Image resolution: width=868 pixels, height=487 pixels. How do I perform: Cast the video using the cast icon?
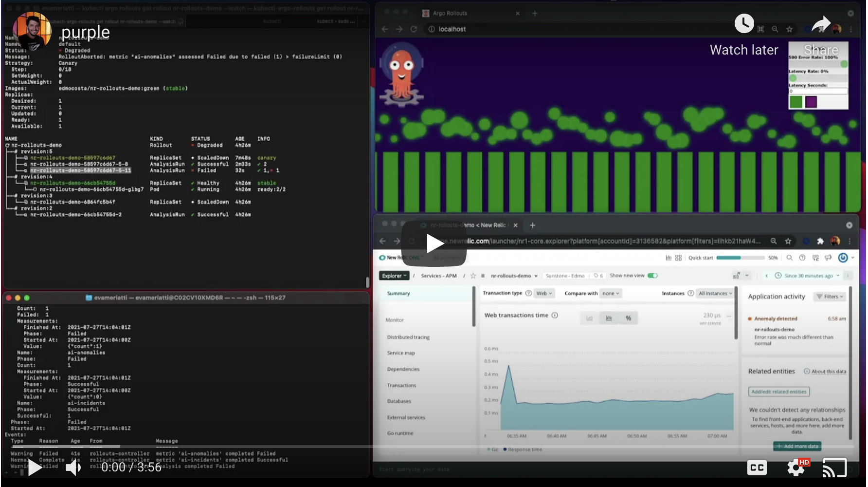[x=834, y=468]
